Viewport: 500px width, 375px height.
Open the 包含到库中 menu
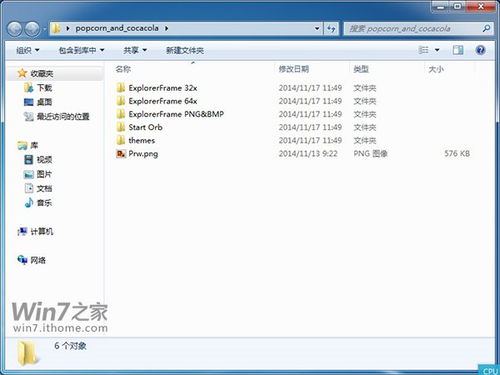click(x=81, y=50)
